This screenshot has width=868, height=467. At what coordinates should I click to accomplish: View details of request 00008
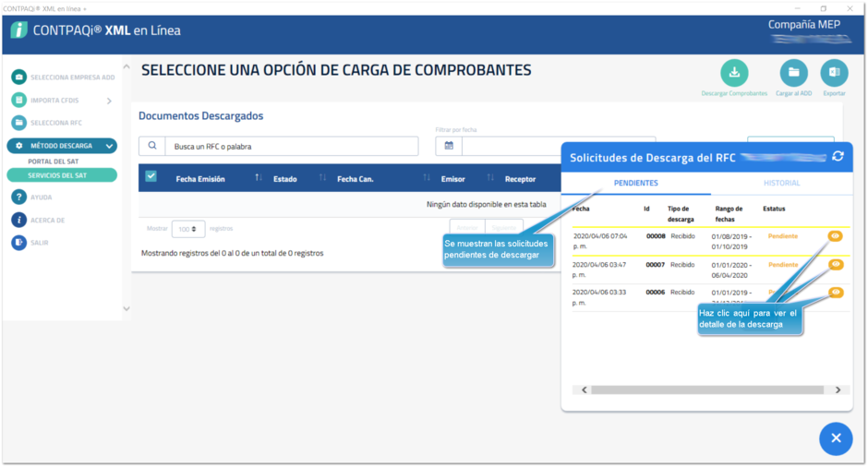point(836,236)
